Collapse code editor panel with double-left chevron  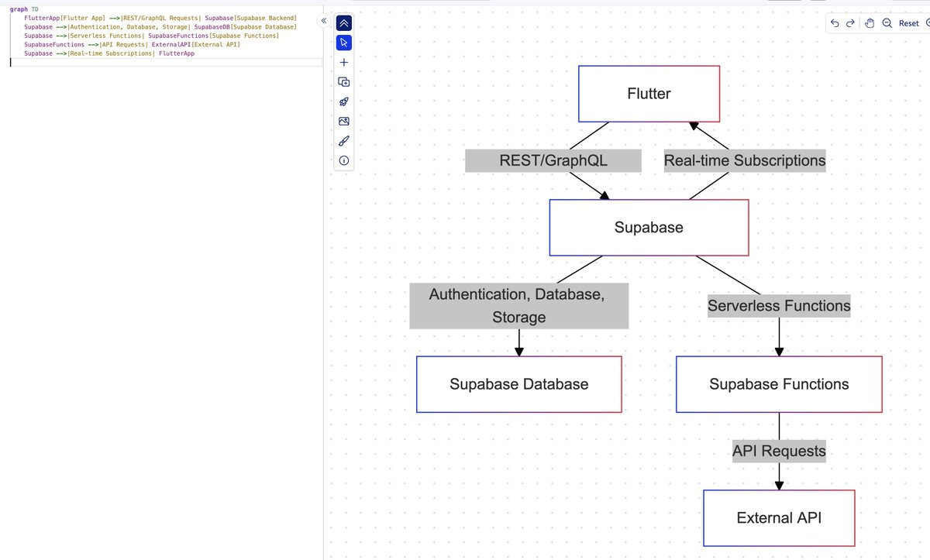323,22
